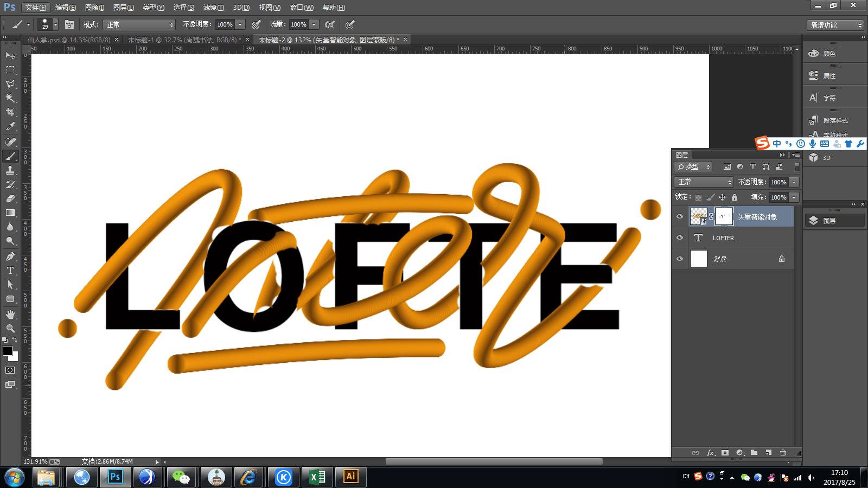The width and height of the screenshot is (868, 488).
Task: Open the 图像(I) menu
Action: pyautogui.click(x=94, y=8)
